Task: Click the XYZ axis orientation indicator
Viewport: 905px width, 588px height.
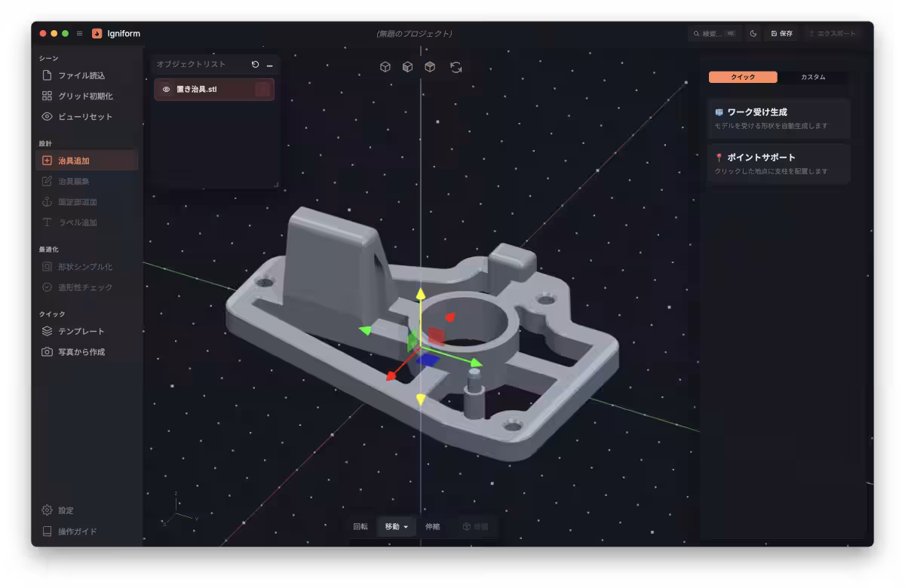Action: [179, 510]
